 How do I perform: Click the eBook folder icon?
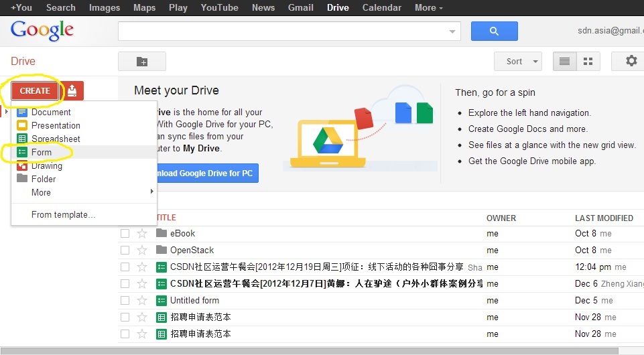point(162,233)
